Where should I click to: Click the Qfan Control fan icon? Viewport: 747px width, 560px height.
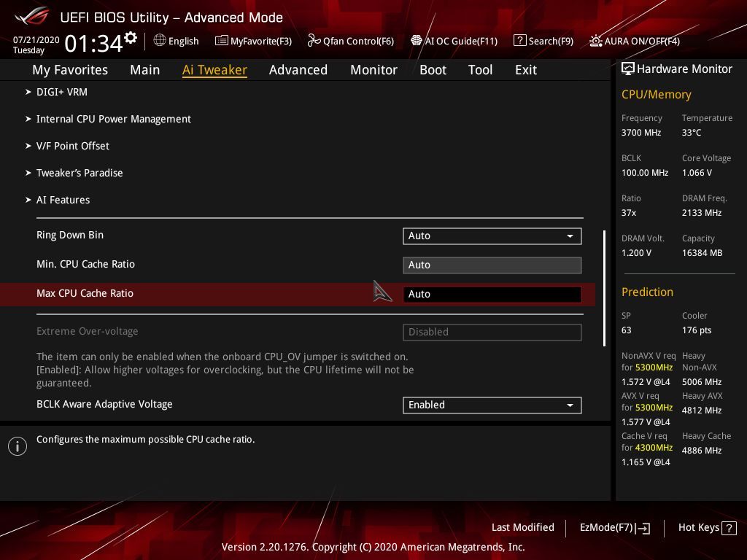(314, 41)
